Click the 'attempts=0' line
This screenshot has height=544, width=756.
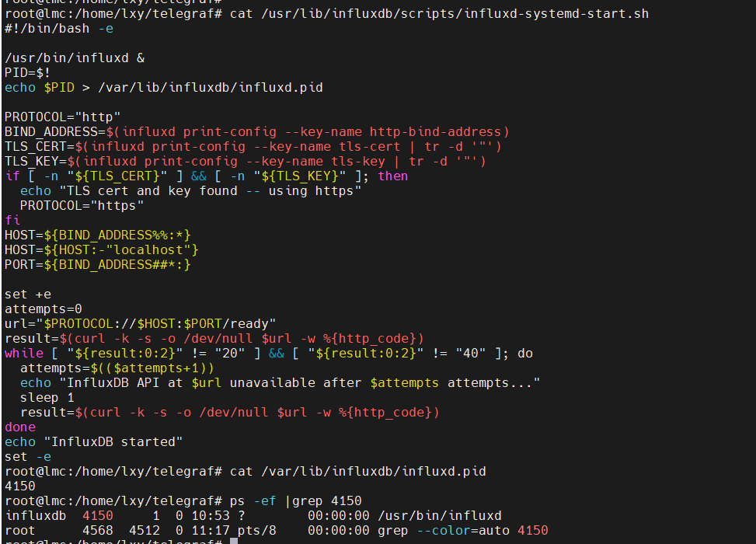(44, 309)
